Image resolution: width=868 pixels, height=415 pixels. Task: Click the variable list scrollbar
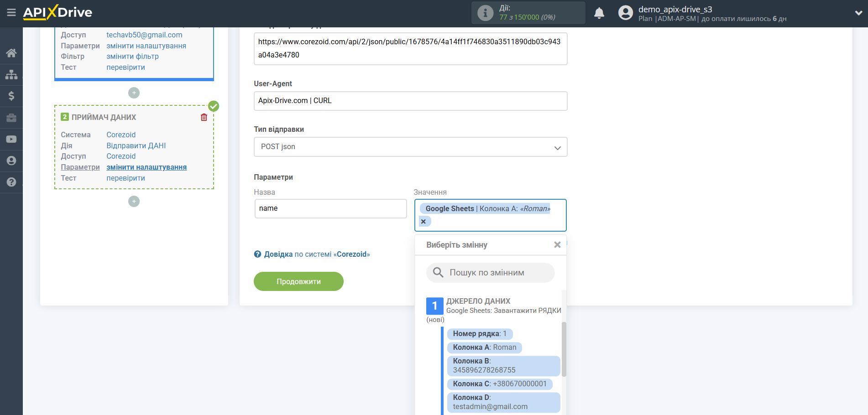[x=564, y=349]
